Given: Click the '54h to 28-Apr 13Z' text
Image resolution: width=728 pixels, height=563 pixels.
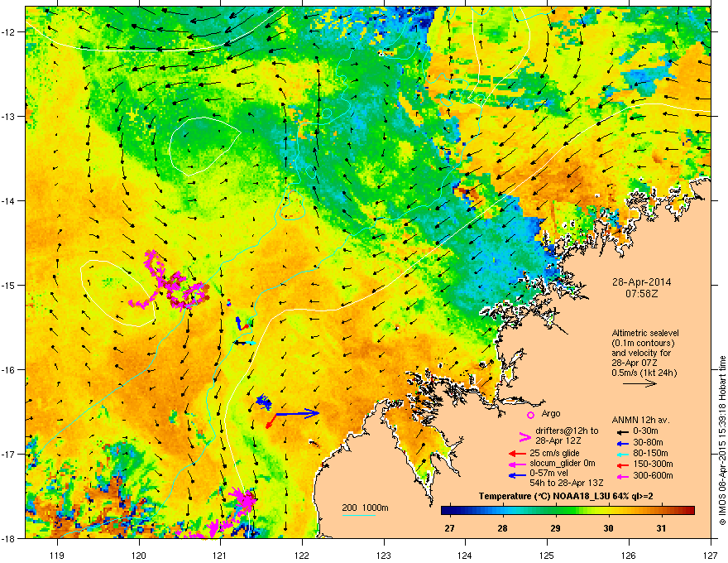Looking at the screenshot, I should click(567, 483).
